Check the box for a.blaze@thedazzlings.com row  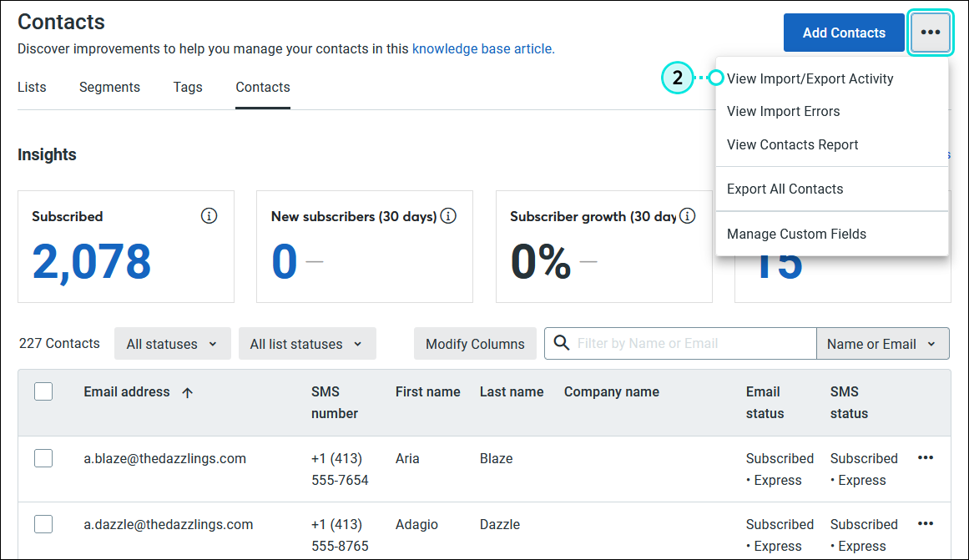tap(43, 459)
